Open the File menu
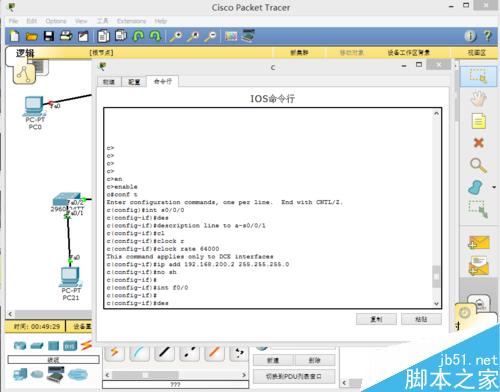Viewport: 500px width, 392px height. [14, 21]
